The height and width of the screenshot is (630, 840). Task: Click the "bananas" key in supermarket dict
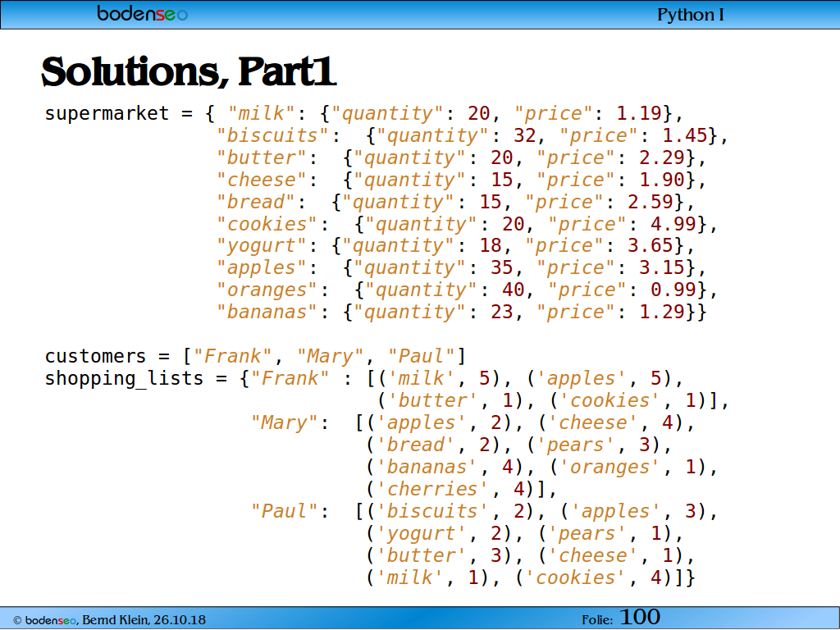pos(267,311)
